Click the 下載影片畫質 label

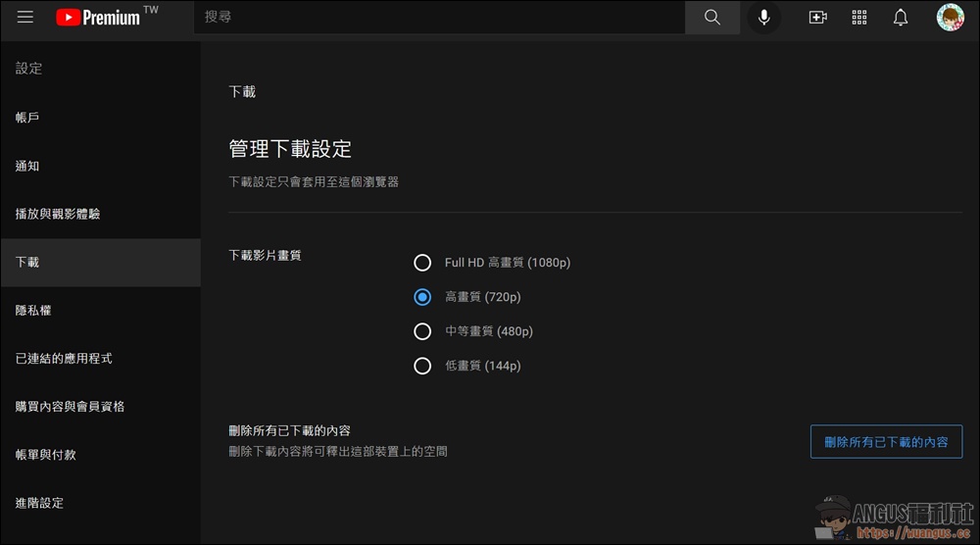point(265,255)
